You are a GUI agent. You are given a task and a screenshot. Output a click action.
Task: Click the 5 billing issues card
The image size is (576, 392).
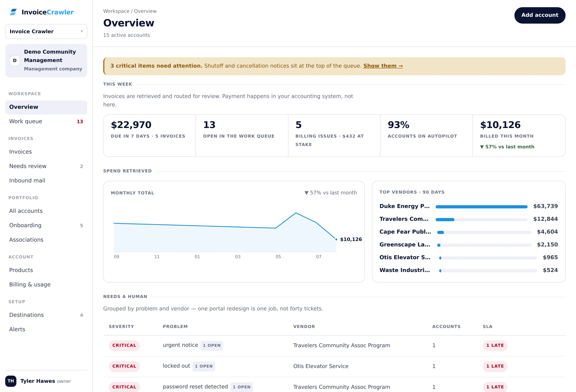(x=334, y=136)
